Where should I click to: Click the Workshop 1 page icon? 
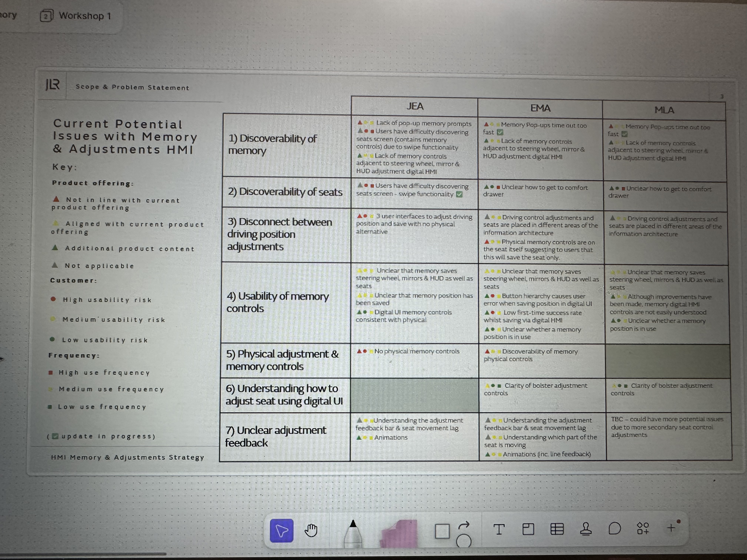click(46, 16)
